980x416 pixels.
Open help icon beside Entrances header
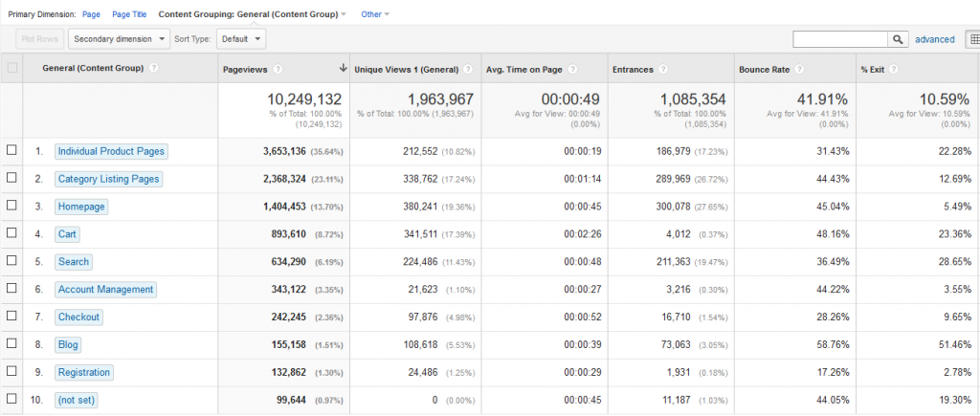[x=663, y=70]
